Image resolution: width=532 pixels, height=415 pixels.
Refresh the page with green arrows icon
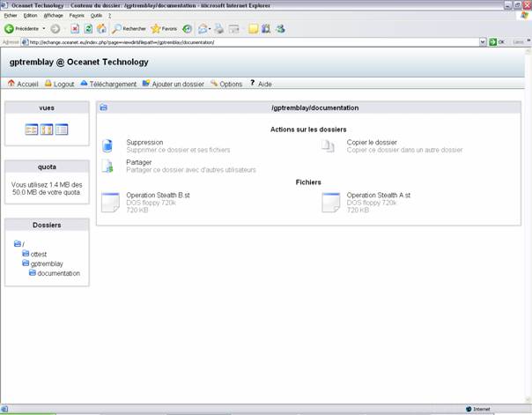pos(88,29)
